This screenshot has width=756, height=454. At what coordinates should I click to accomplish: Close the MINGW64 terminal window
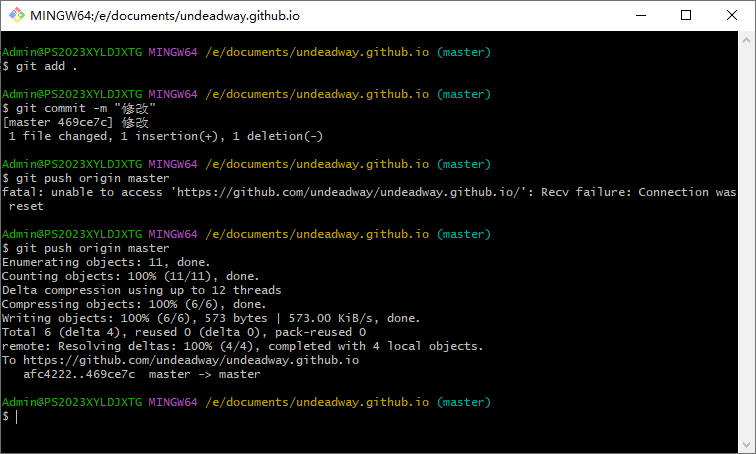click(x=731, y=15)
